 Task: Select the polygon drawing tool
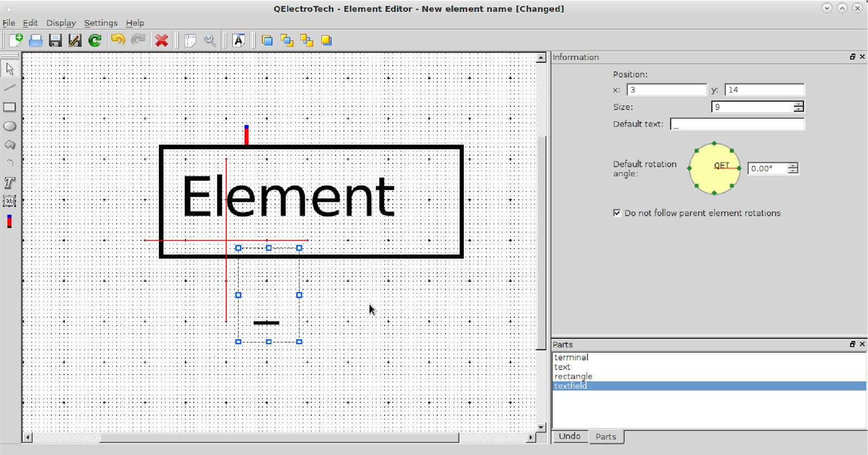pyautogui.click(x=10, y=145)
